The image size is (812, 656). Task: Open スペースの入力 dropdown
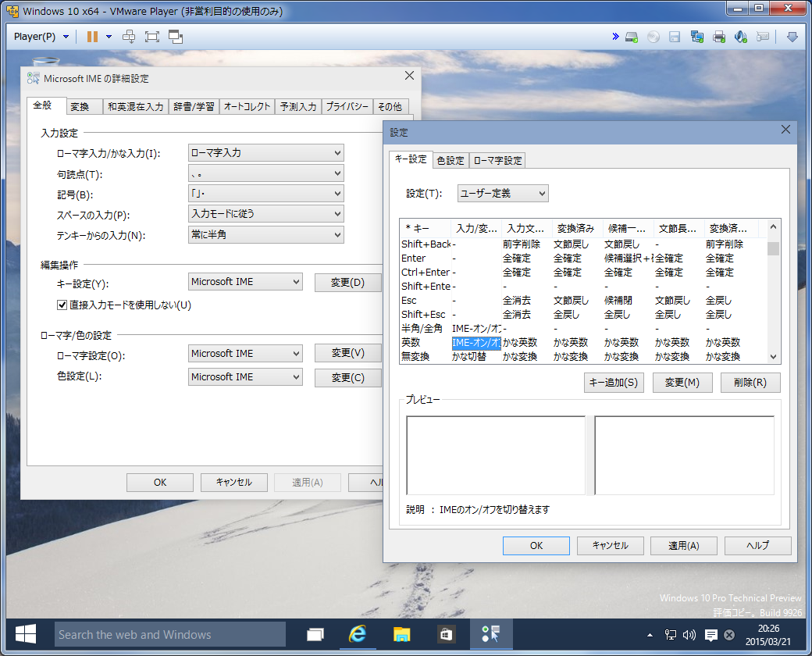click(x=265, y=213)
